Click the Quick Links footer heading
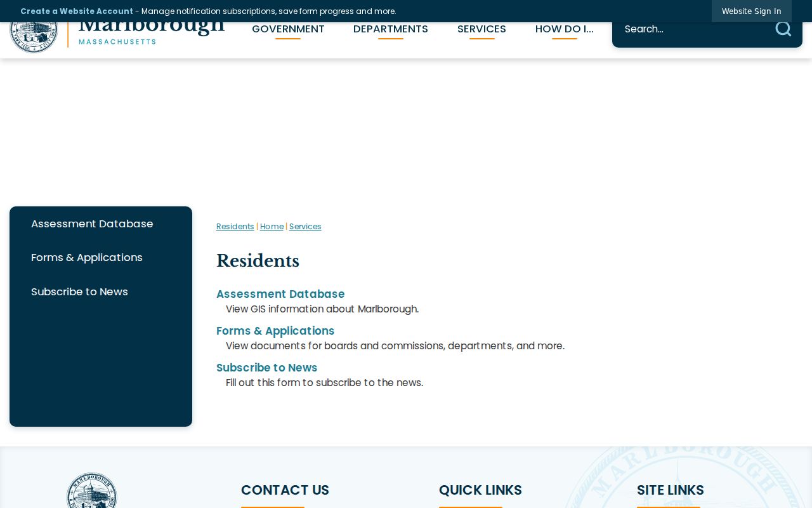The image size is (812, 508). 480,490
